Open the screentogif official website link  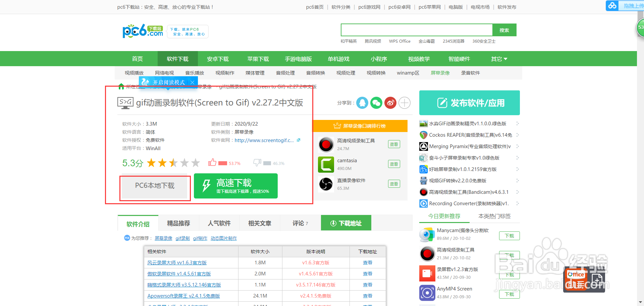pos(264,140)
